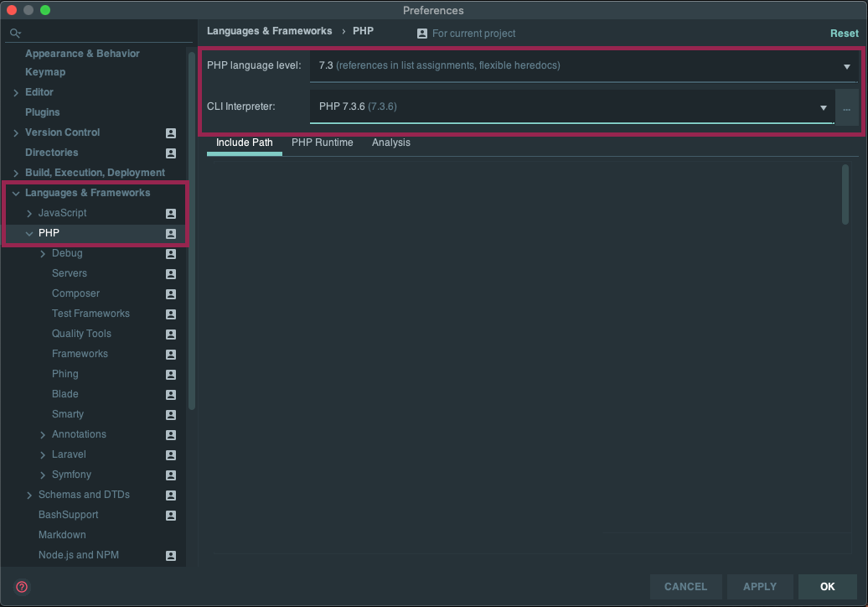Click project icon beside Servers
This screenshot has width=868, height=607.
[171, 273]
